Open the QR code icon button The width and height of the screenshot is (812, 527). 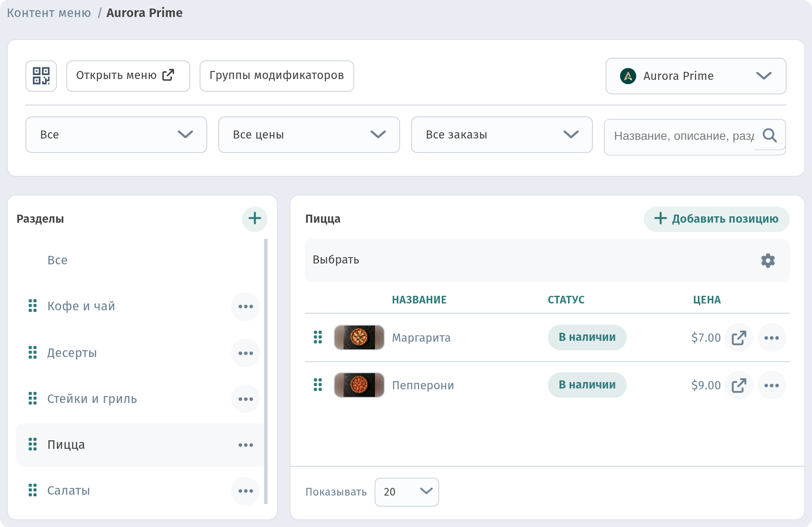click(41, 76)
